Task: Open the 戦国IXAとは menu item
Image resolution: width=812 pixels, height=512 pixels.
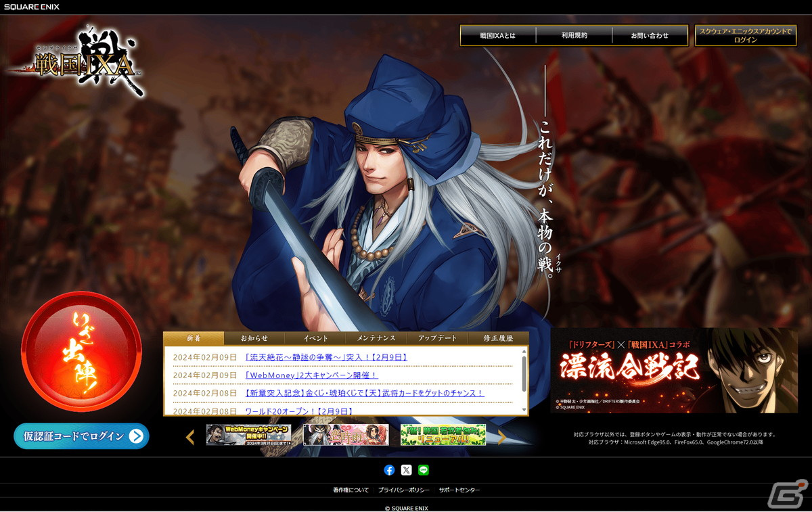Action: point(497,34)
